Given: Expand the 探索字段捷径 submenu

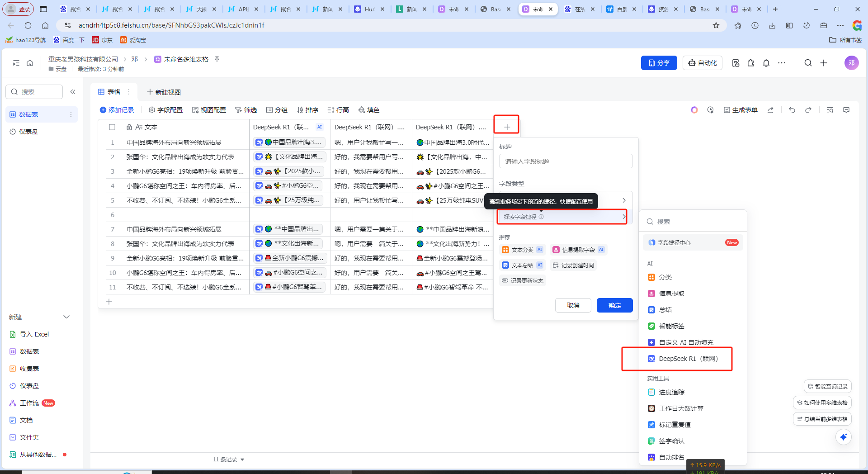Looking at the screenshot, I should click(x=562, y=217).
